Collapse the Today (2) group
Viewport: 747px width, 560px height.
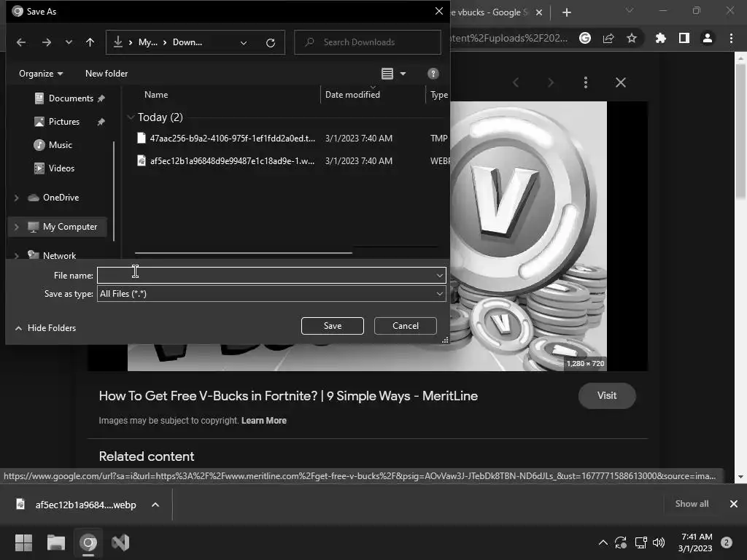click(131, 117)
